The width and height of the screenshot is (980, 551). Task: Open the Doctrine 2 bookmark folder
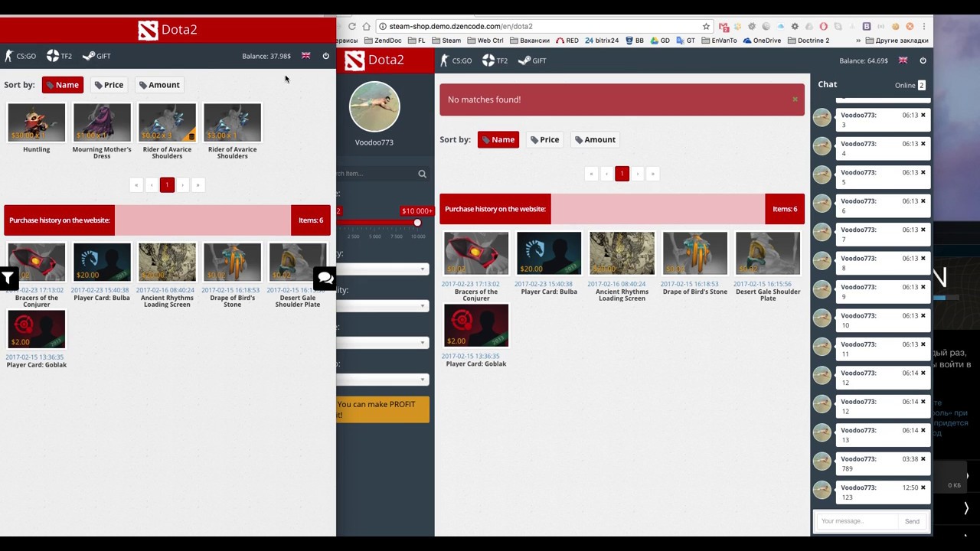click(808, 41)
